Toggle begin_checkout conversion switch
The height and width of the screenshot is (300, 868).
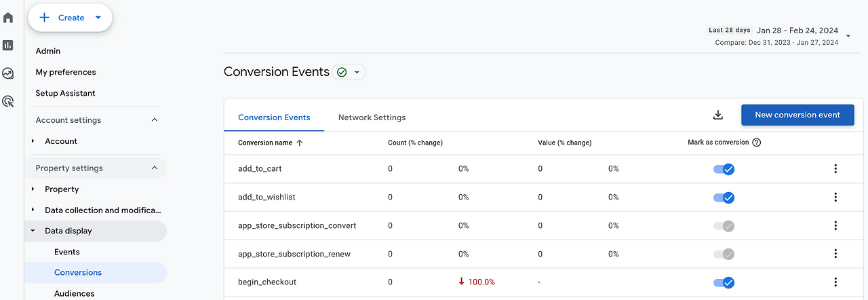pyautogui.click(x=724, y=282)
